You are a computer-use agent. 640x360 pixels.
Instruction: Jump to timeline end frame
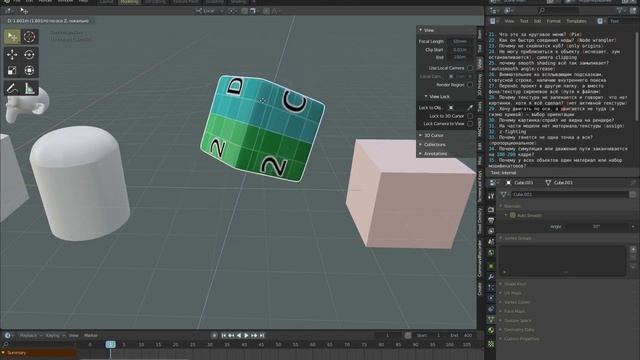[262, 336]
